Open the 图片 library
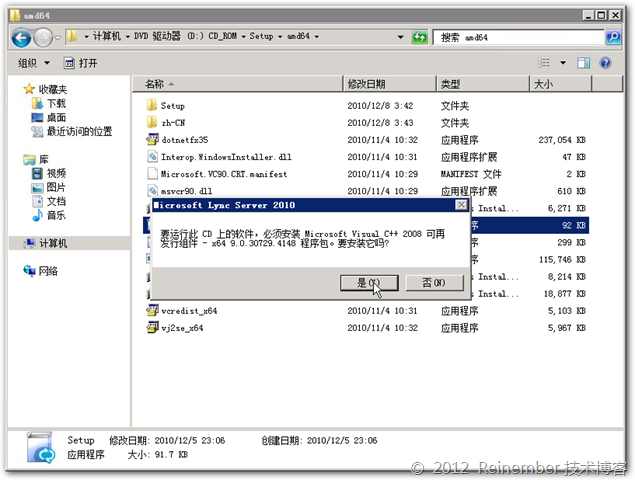635x480 pixels. [x=56, y=187]
